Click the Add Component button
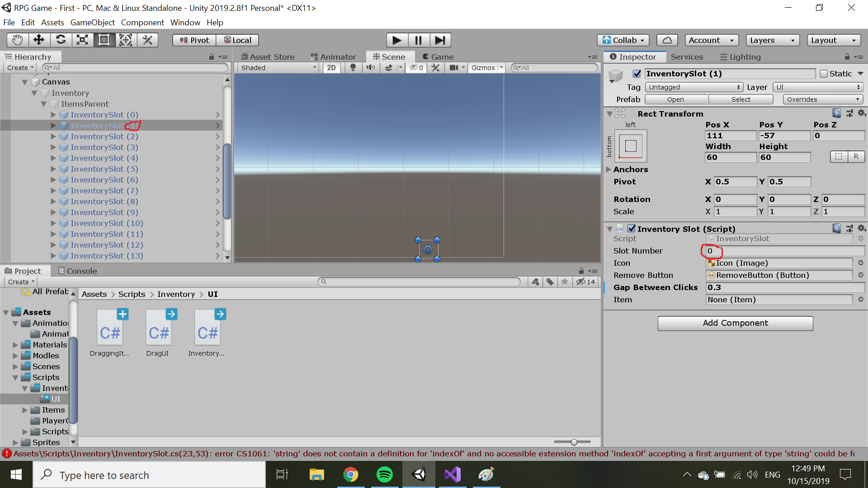The width and height of the screenshot is (868, 488). 735,323
